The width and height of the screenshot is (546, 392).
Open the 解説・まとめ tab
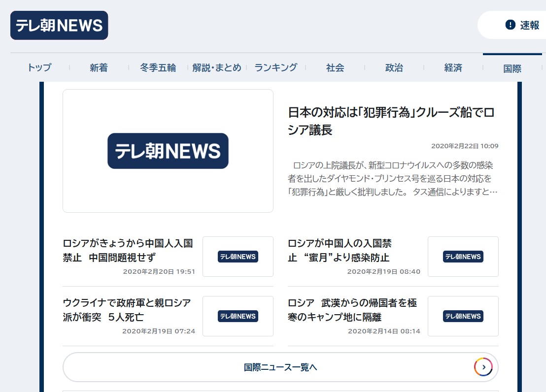coord(217,68)
